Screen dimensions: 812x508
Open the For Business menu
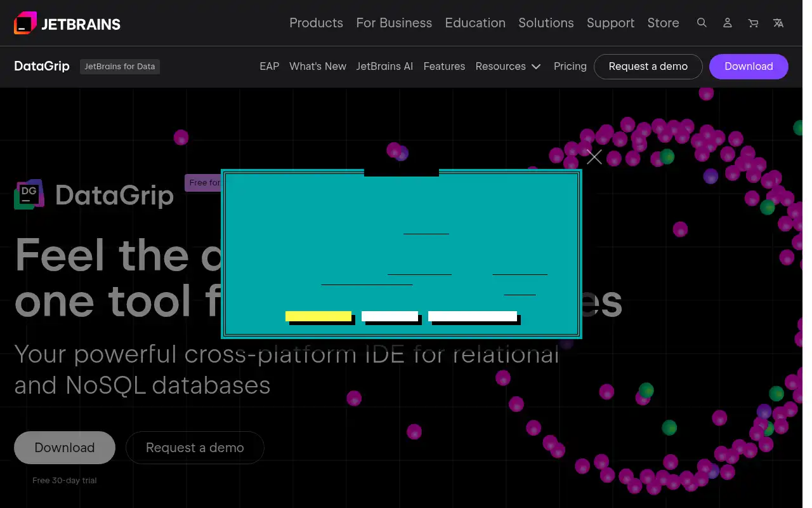[394, 23]
